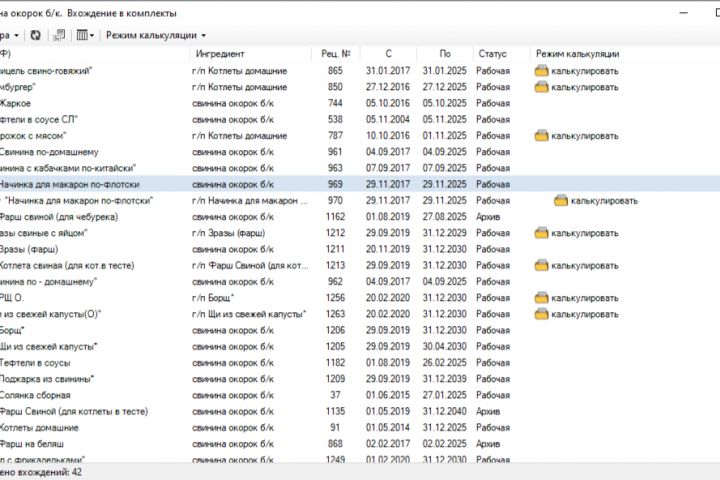Click the toolbar icon right of refresh
720x480 pixels.
59,35
